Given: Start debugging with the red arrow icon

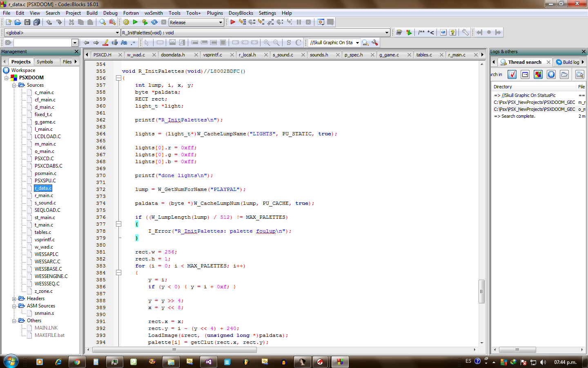Looking at the screenshot, I should pyautogui.click(x=233, y=22).
